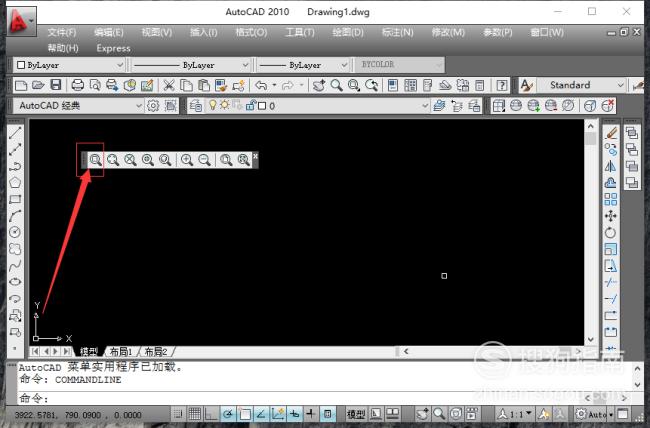
Task: Select the Rotate modify tool
Action: tap(611, 232)
